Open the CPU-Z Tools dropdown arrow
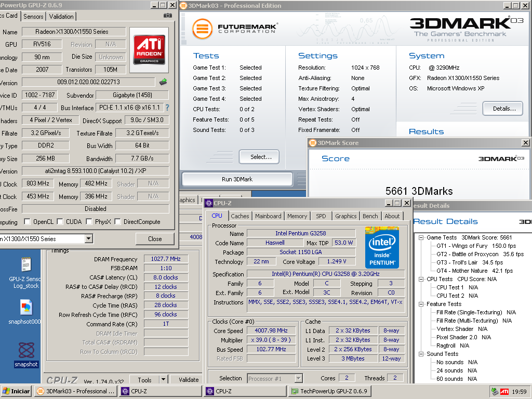 click(x=164, y=380)
